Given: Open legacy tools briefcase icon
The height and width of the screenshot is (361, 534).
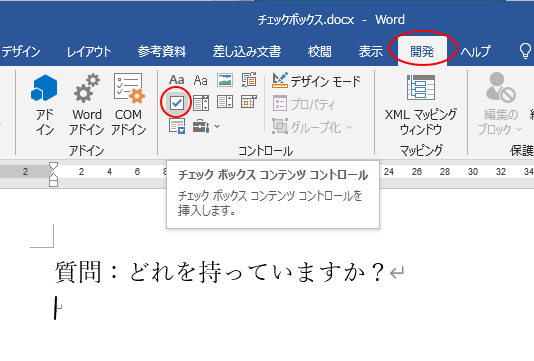Looking at the screenshot, I should (201, 126).
